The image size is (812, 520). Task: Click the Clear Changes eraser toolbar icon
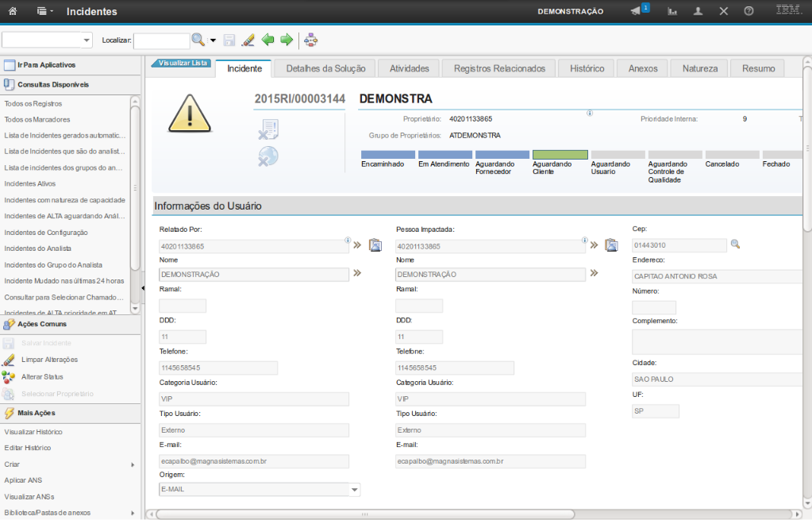(x=248, y=40)
